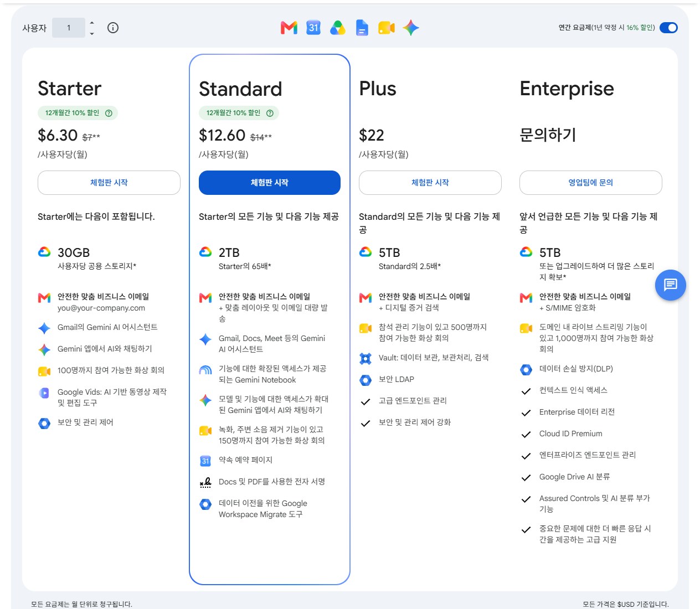This screenshot has width=700, height=609.
Task: Click the icon beside 데이터 손실 방지(DLP)
Action: point(526,369)
